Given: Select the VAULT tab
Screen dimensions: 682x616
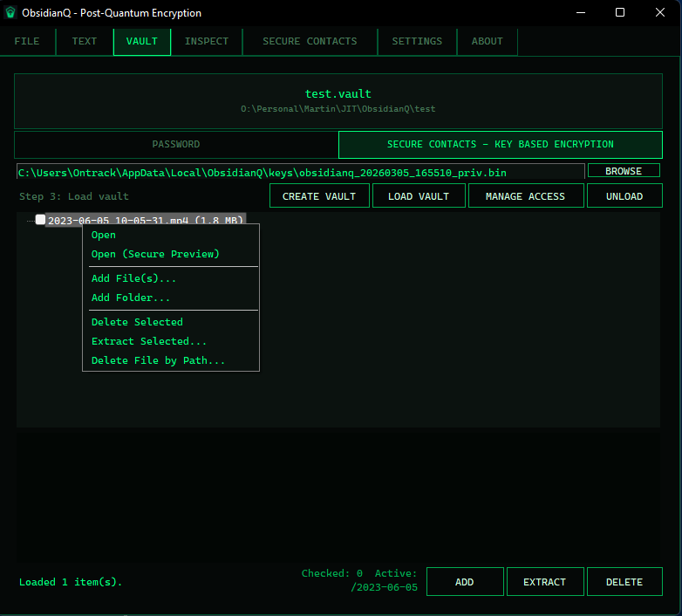Looking at the screenshot, I should (142, 41).
